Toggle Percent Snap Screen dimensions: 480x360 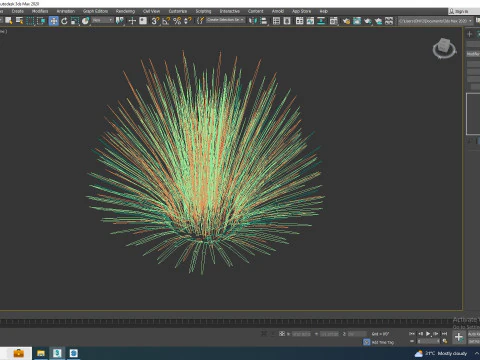[x=177, y=21]
